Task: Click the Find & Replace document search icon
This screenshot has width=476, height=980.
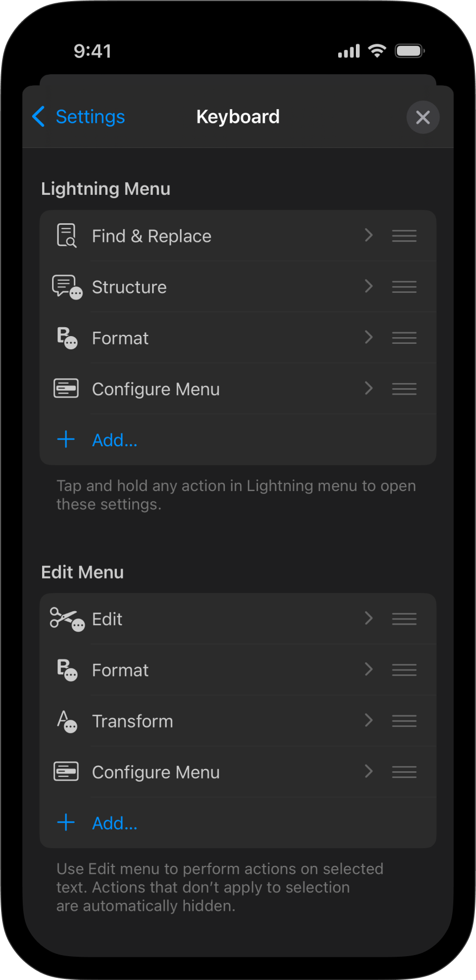Action: click(x=66, y=235)
